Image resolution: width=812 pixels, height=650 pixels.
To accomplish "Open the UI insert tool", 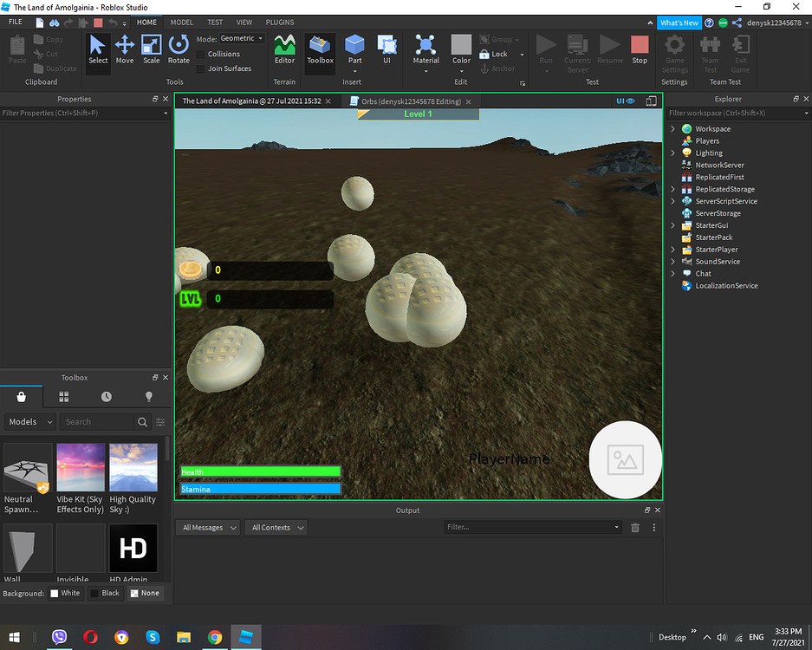I will pyautogui.click(x=387, y=50).
